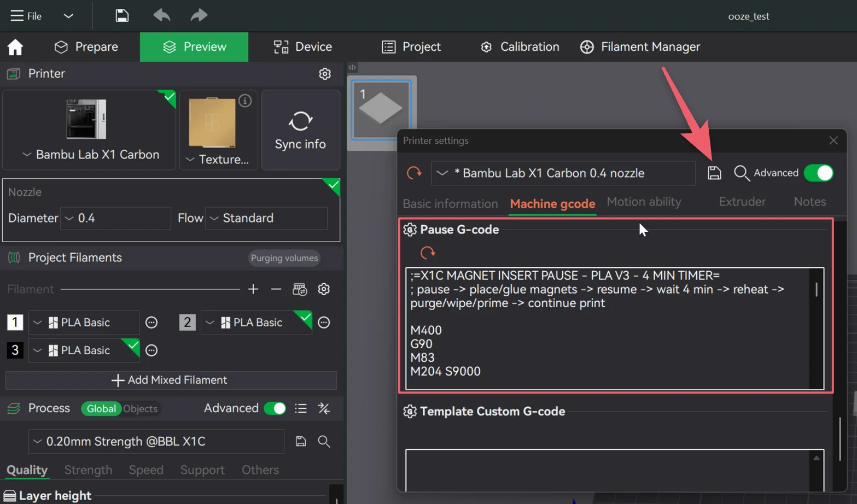
Task: Open the File dropdown arrow
Action: [x=68, y=16]
